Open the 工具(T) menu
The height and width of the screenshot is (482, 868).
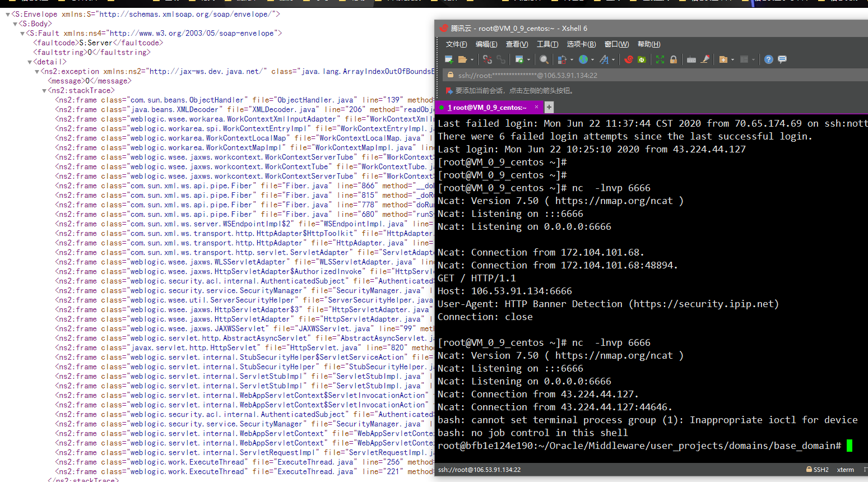click(x=547, y=44)
